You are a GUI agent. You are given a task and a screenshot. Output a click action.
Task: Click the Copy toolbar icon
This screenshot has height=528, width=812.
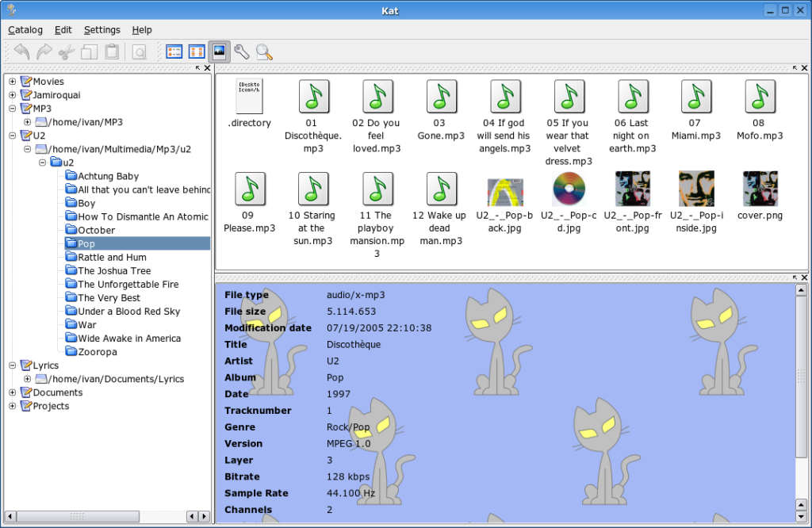click(x=89, y=52)
